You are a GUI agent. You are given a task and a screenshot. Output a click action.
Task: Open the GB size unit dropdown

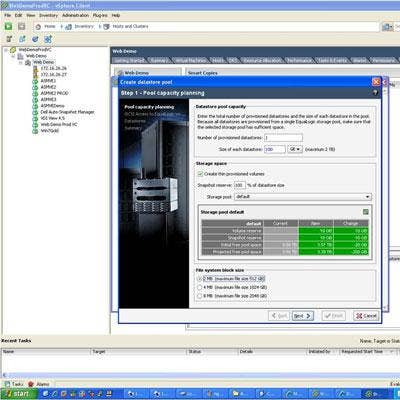(x=295, y=149)
